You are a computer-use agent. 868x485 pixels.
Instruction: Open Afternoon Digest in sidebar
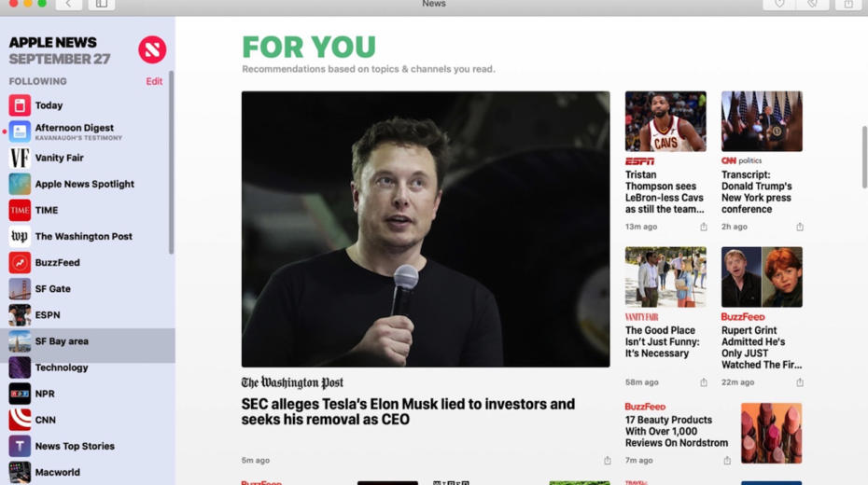click(88, 132)
